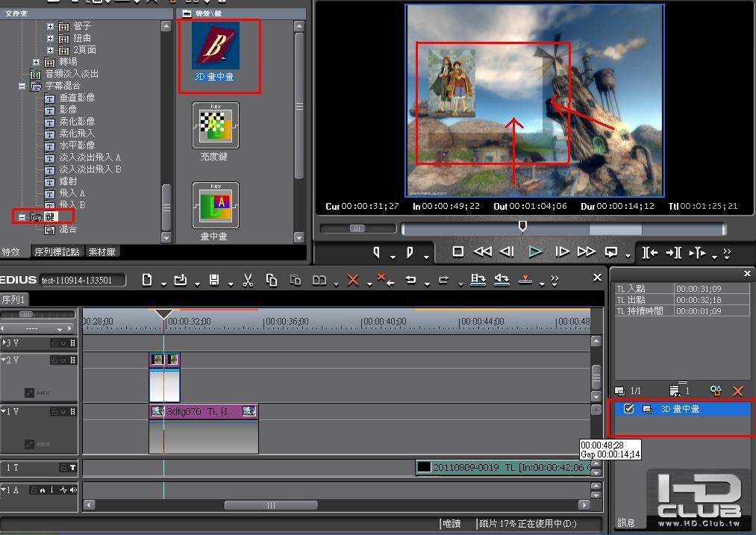Collapse the 鍵 folder in the effects tree
Image resolution: width=756 pixels, height=535 pixels.
[22, 217]
